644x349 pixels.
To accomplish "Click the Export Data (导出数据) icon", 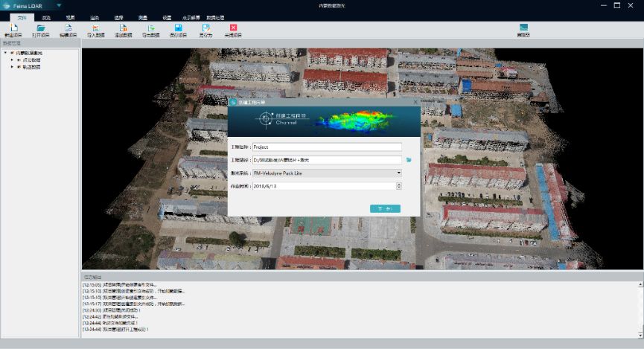I will pyautogui.click(x=151, y=28).
